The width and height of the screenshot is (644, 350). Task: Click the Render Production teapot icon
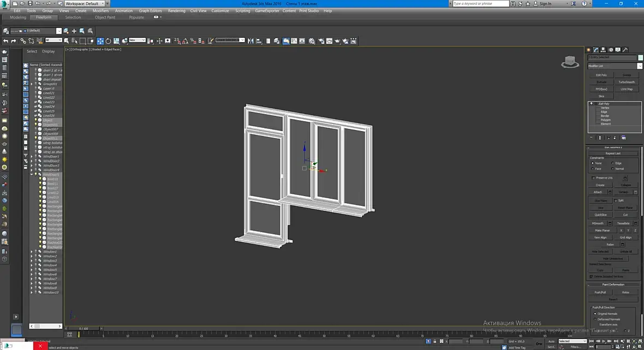(338, 41)
